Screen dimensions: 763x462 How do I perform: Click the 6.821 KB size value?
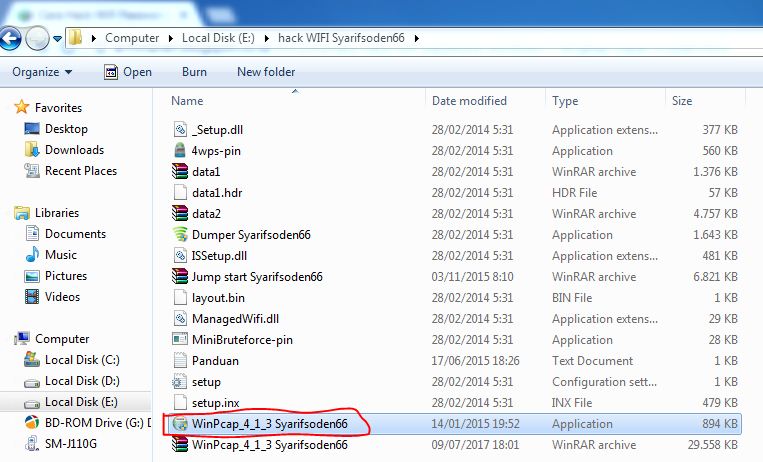(715, 277)
